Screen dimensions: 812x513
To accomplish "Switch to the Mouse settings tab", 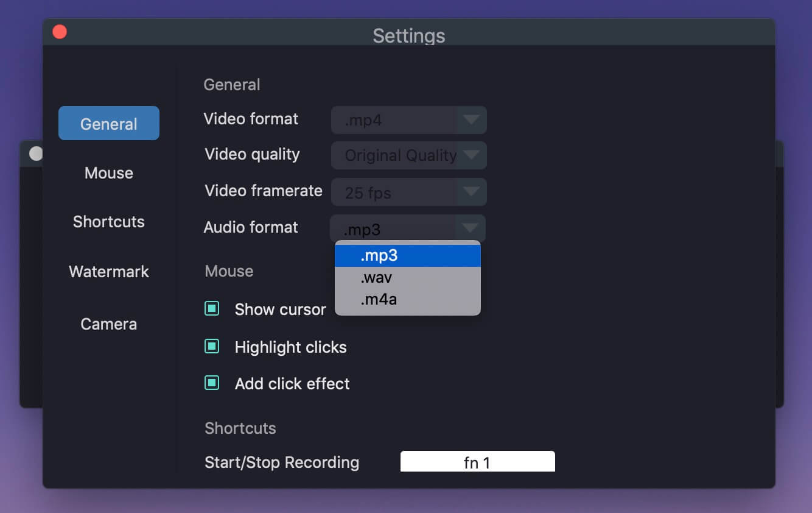I will point(109,173).
